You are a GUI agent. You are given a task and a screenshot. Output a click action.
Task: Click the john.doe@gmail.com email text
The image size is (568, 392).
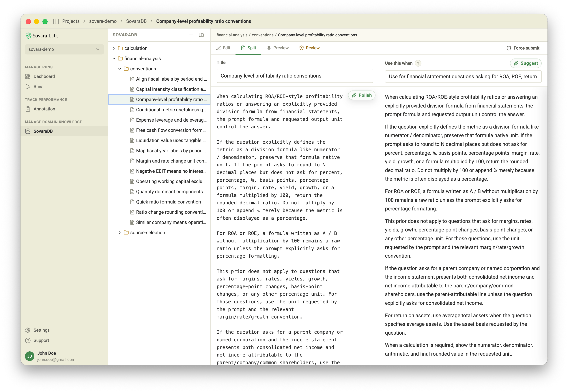tap(56, 360)
